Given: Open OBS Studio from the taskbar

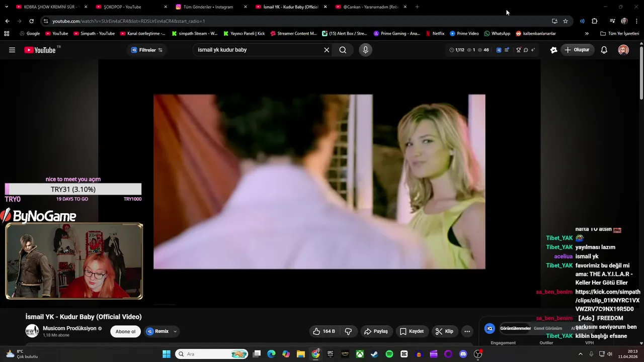Looking at the screenshot, I should coord(478,354).
